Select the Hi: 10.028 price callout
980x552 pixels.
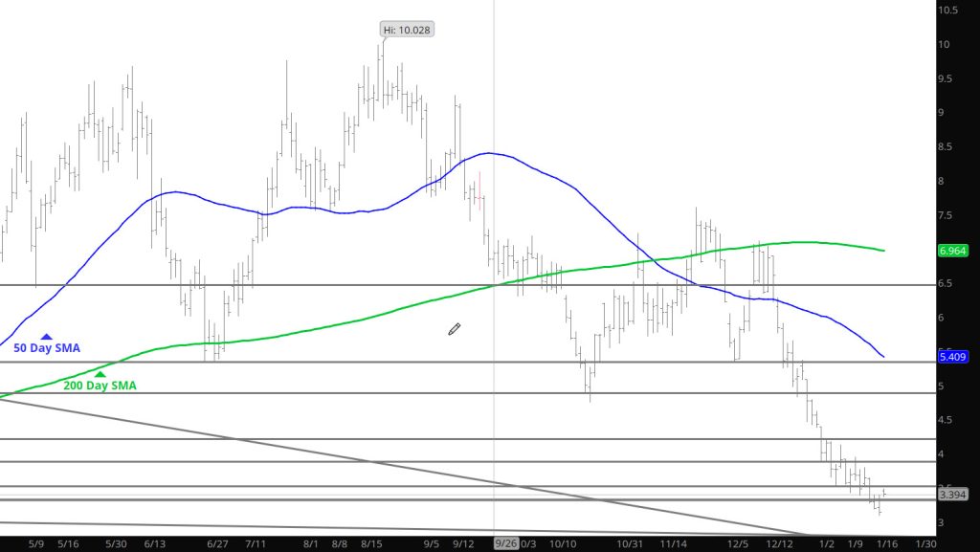click(x=408, y=30)
